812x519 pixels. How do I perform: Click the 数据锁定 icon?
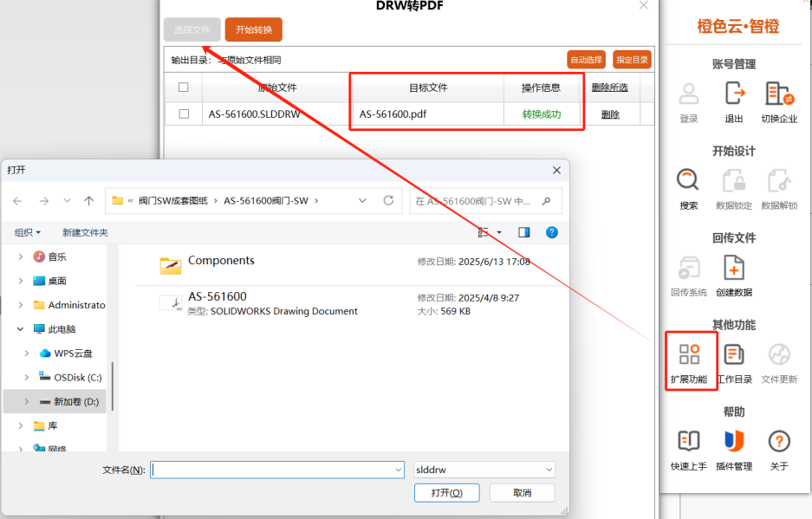tap(734, 180)
